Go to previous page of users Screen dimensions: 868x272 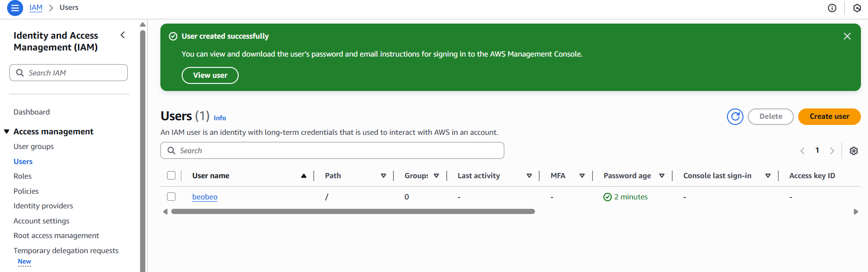802,151
